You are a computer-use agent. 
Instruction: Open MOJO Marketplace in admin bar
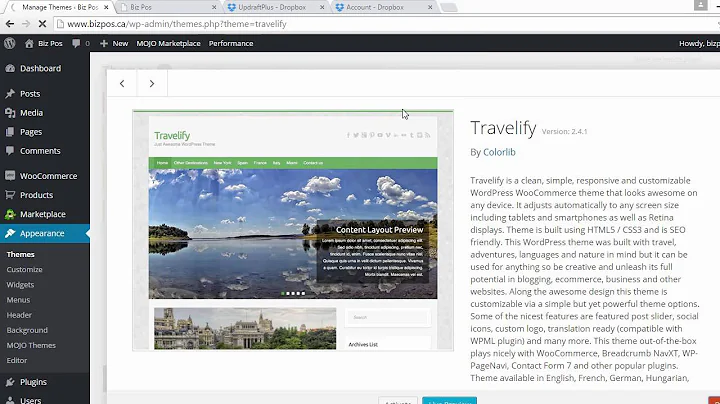[x=168, y=43]
